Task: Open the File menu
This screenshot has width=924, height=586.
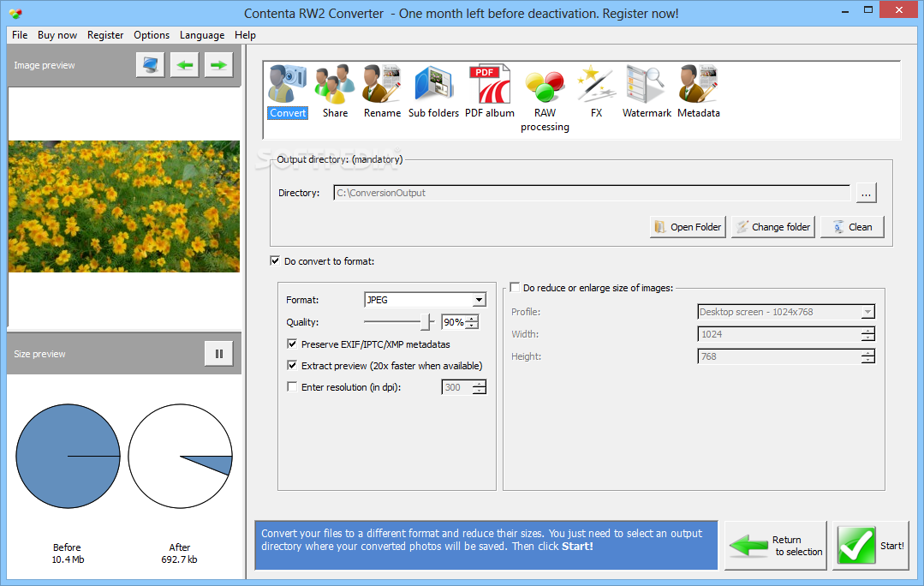Action: coord(20,35)
